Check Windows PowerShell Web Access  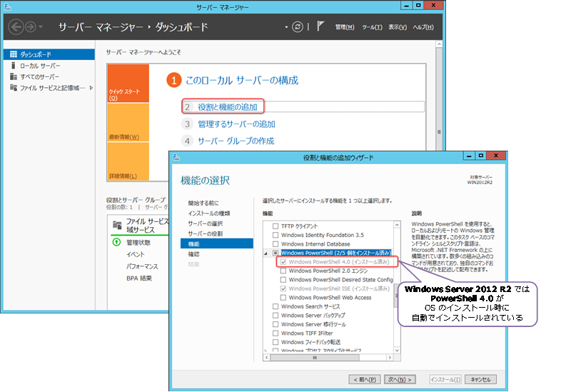click(283, 298)
